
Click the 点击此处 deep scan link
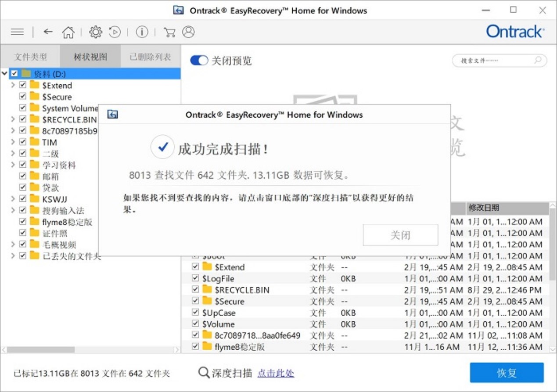pyautogui.click(x=276, y=373)
